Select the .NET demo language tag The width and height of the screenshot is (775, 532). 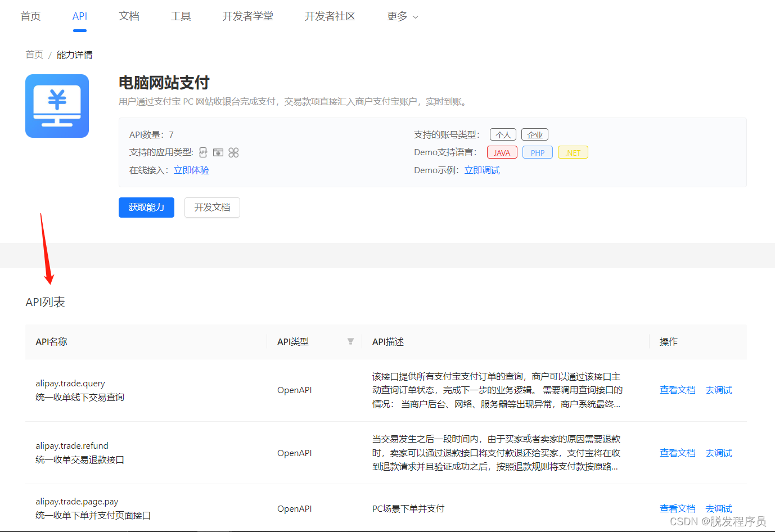point(573,152)
